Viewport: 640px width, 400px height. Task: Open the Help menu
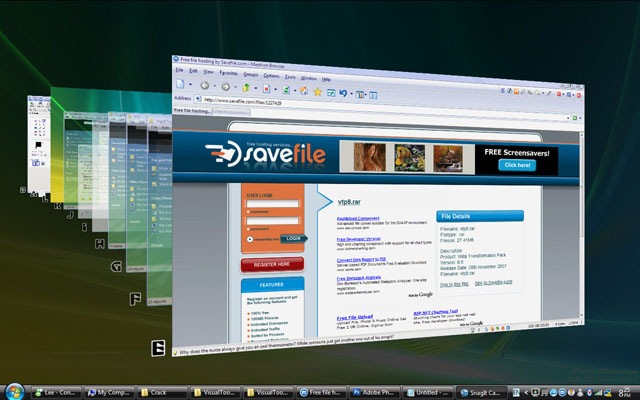tap(326, 79)
